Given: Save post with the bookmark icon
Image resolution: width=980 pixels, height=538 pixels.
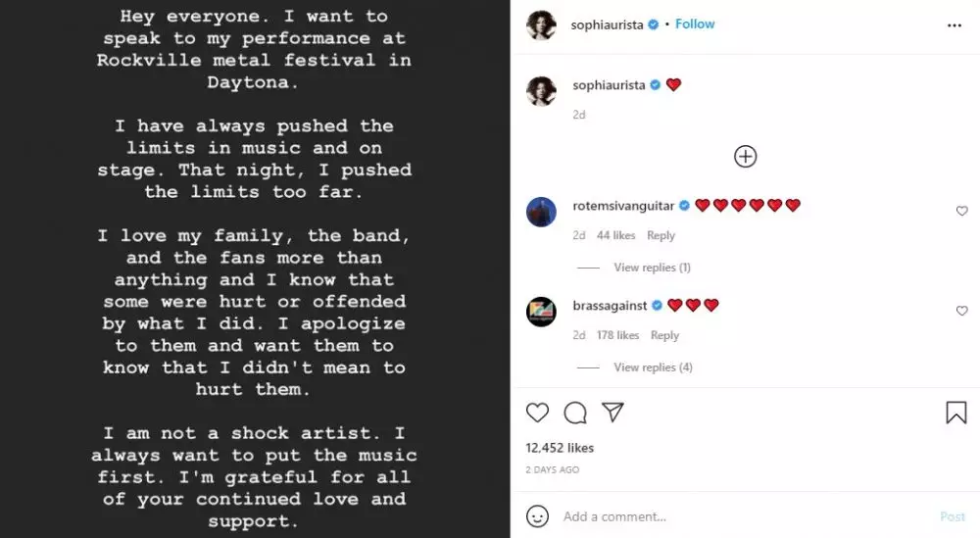Looking at the screenshot, I should pos(955,413).
